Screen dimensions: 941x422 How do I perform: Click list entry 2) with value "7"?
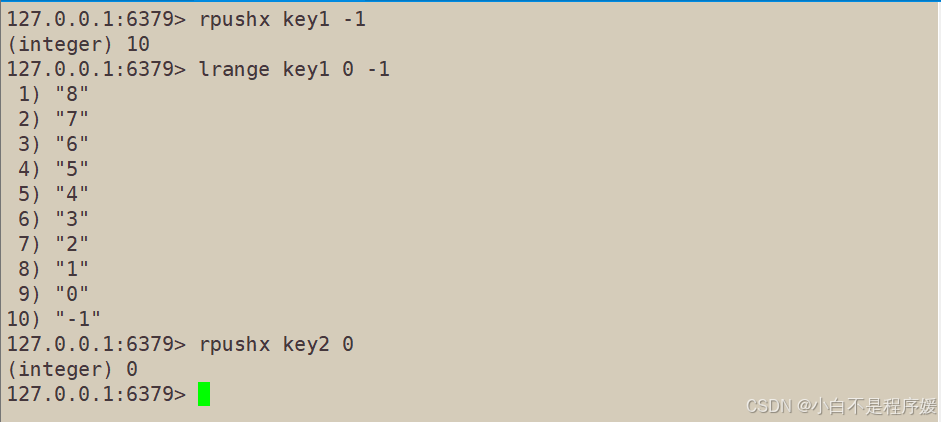[53, 119]
